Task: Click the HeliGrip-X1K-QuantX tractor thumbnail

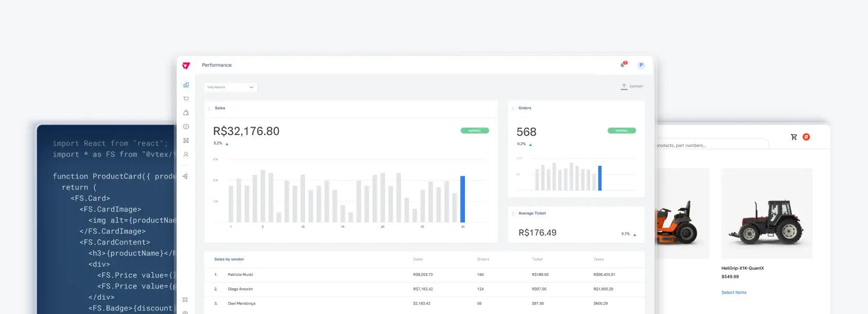Action: (x=766, y=213)
